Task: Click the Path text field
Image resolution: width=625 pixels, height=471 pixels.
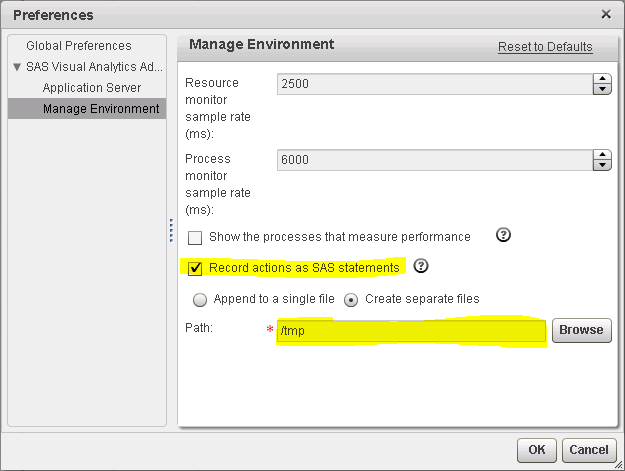Action: pos(411,331)
